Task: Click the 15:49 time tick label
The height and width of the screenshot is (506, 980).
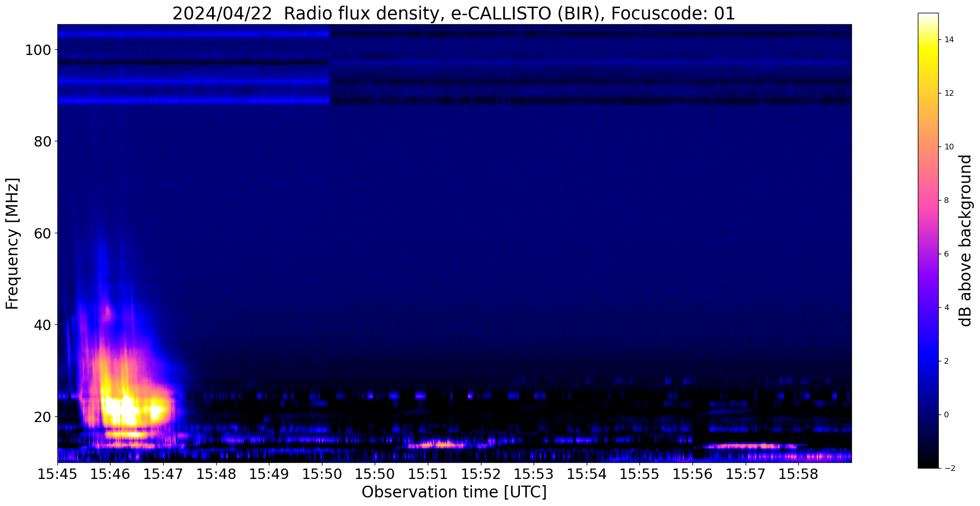Action: point(269,474)
